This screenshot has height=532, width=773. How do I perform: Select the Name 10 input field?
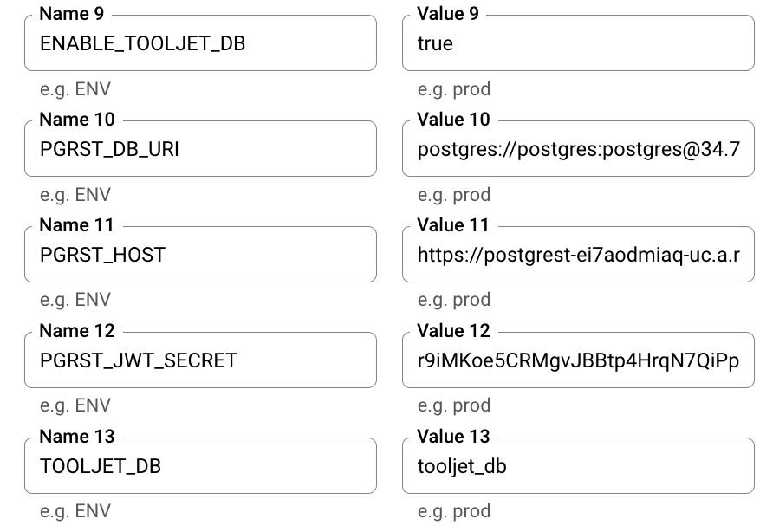[200, 149]
